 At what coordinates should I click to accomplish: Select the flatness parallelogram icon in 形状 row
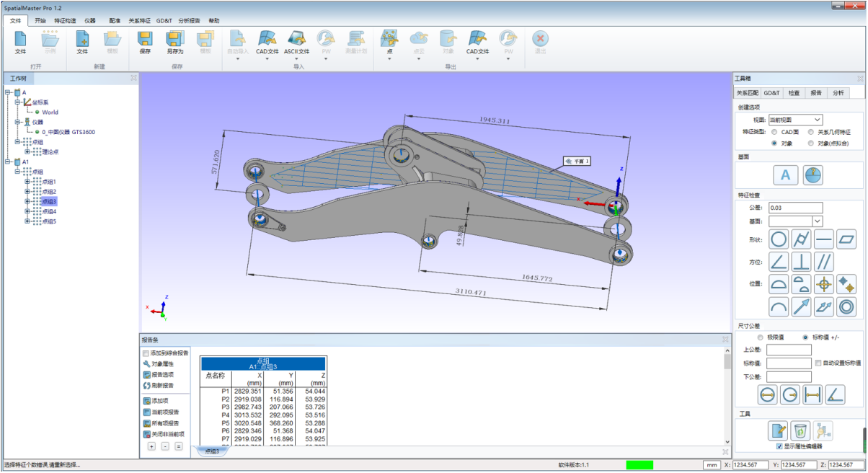click(x=846, y=239)
